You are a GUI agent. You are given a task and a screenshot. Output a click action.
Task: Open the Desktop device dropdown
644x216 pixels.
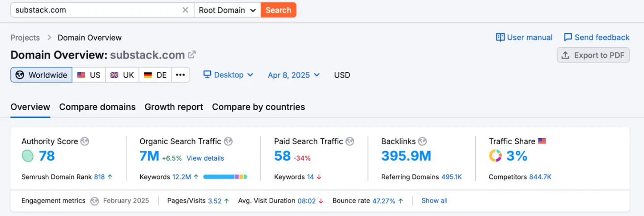point(228,75)
